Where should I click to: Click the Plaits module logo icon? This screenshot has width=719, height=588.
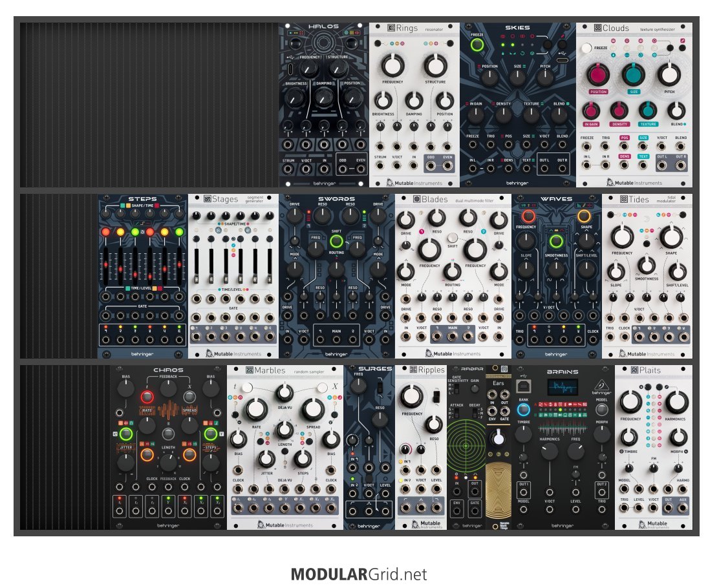pos(635,370)
